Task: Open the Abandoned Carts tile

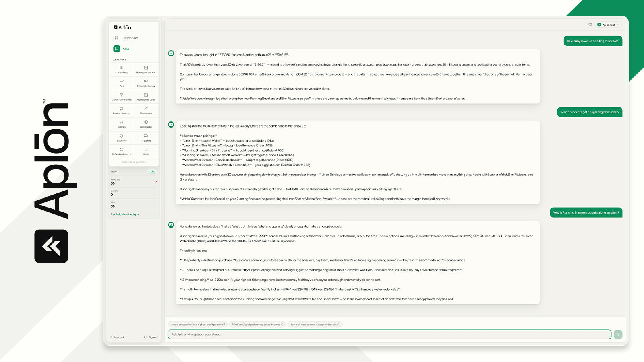Action: coord(146,97)
